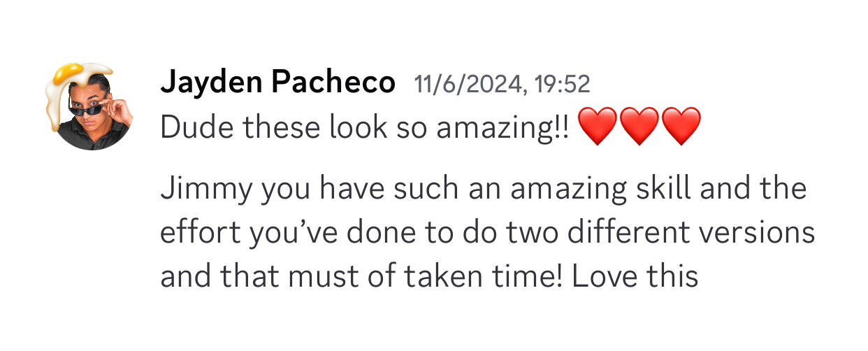This screenshot has height=351, width=868.
Task: Select the first red heart emoji
Action: 598,127
